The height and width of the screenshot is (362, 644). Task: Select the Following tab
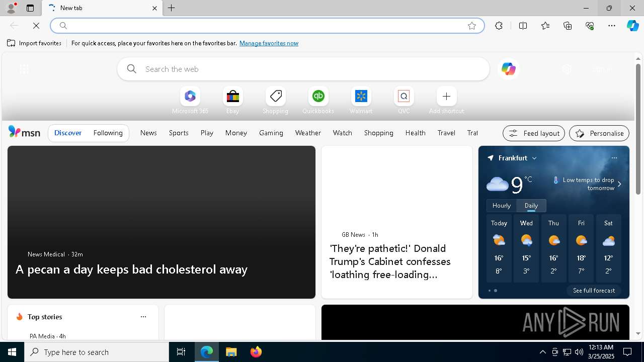108,133
